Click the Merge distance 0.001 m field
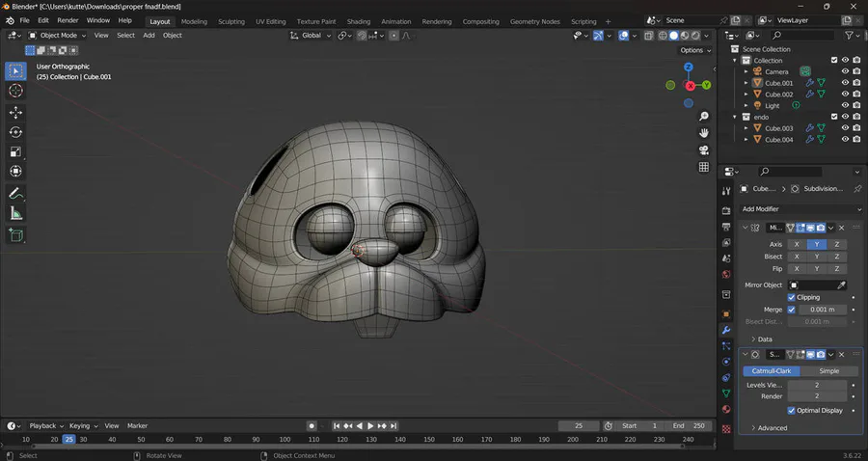Viewport: 868px width, 461px height. tap(823, 310)
